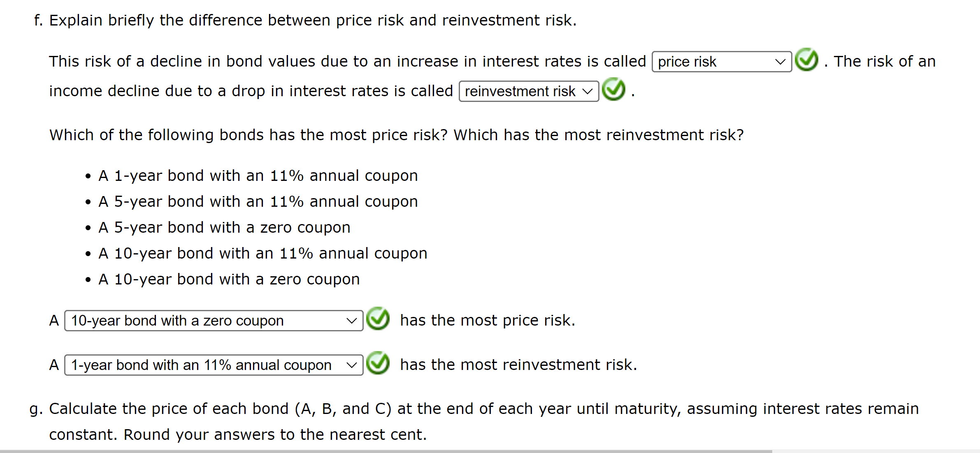
Task: Select the text price risk inside its answer box
Action: click(687, 62)
